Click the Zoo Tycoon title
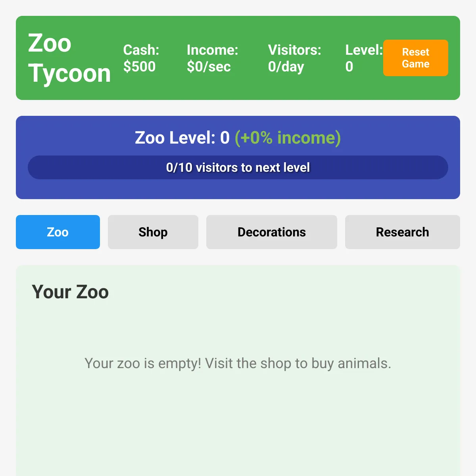This screenshot has width=476, height=476. pyautogui.click(x=69, y=58)
